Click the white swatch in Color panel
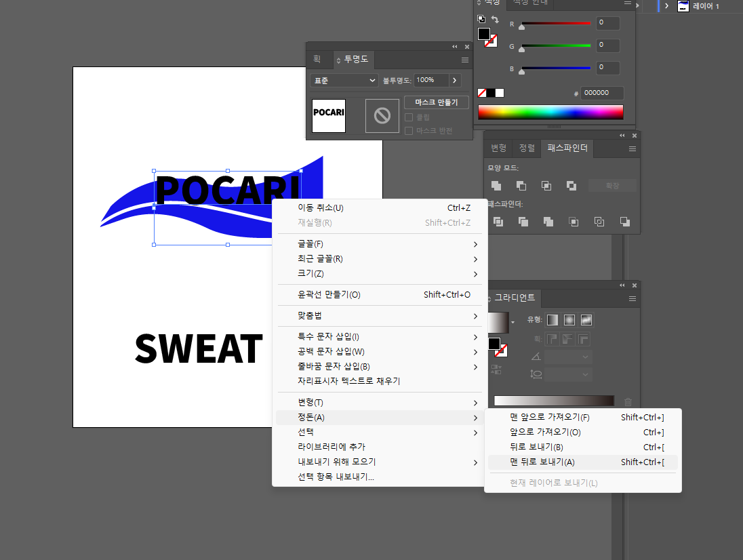Screen dimensions: 743x560 point(500,93)
